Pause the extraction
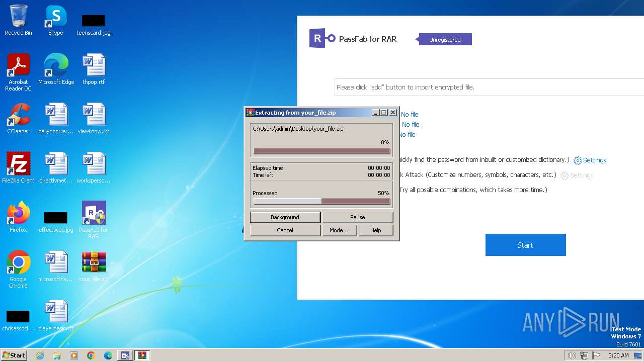This screenshot has height=362, width=644. click(357, 217)
